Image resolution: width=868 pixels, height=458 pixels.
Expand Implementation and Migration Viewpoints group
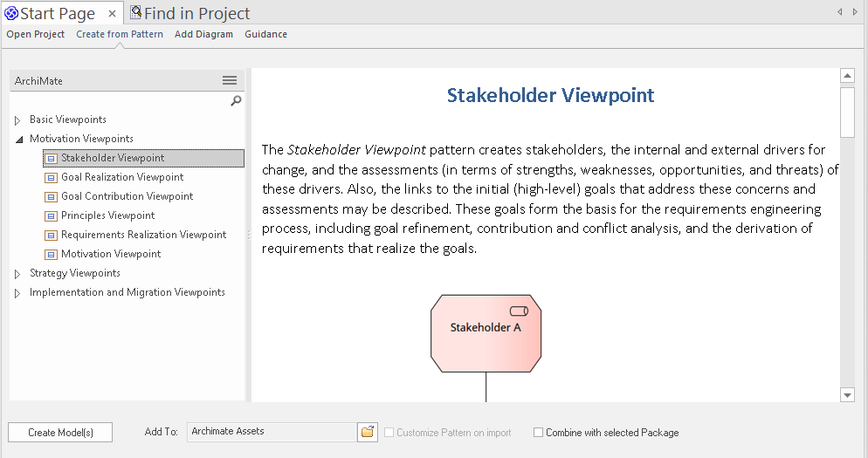pos(17,293)
